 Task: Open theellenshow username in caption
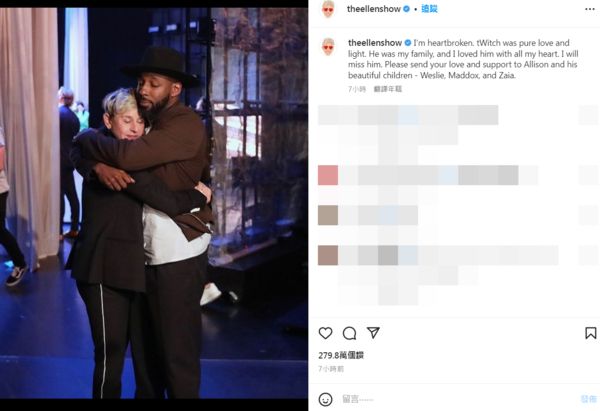pyautogui.click(x=375, y=42)
